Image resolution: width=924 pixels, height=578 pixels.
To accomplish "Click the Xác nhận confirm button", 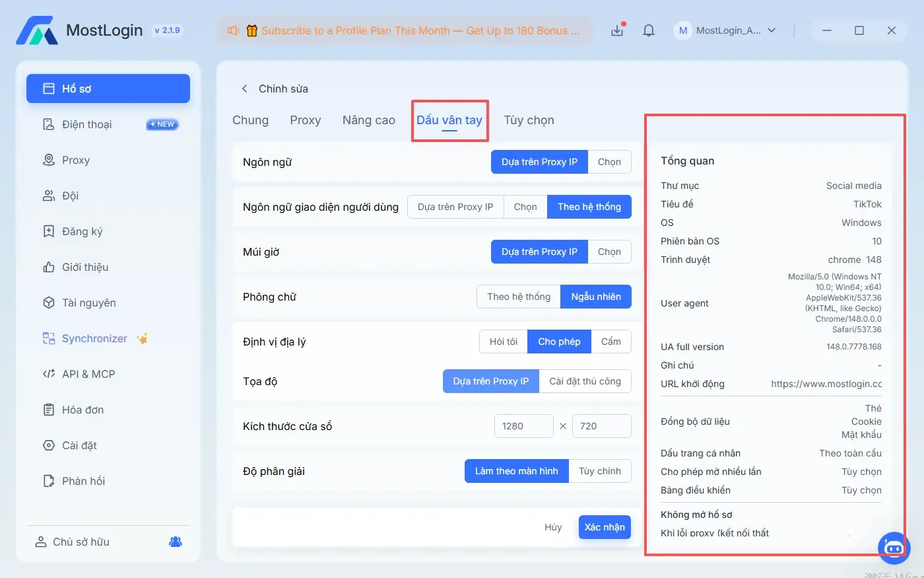I will click(605, 527).
